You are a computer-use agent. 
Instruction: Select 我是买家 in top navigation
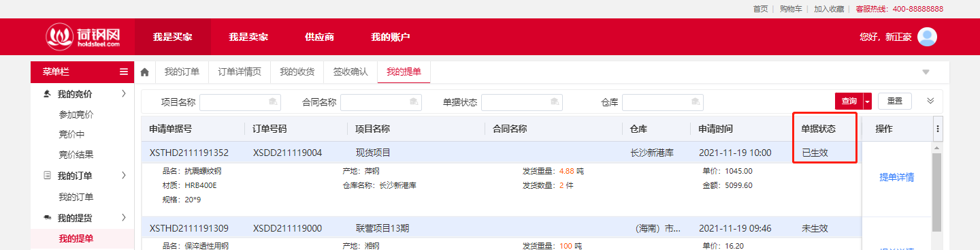[x=172, y=37]
